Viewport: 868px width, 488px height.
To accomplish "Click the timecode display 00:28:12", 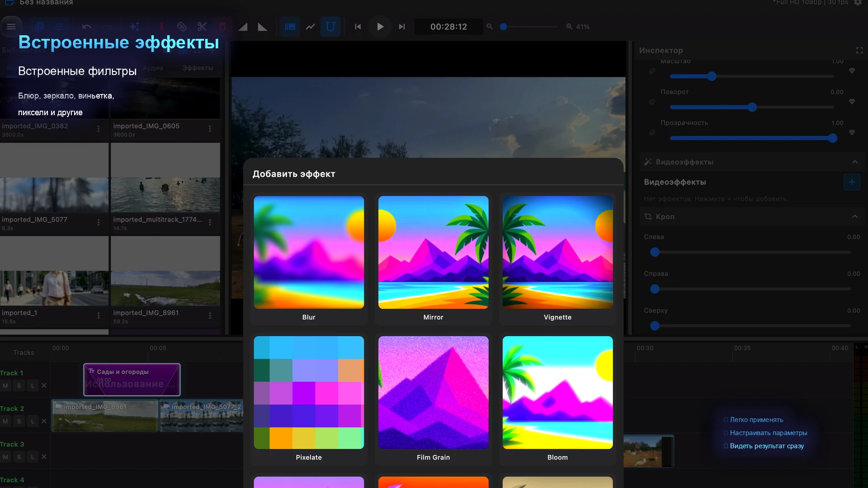I will pos(448,27).
